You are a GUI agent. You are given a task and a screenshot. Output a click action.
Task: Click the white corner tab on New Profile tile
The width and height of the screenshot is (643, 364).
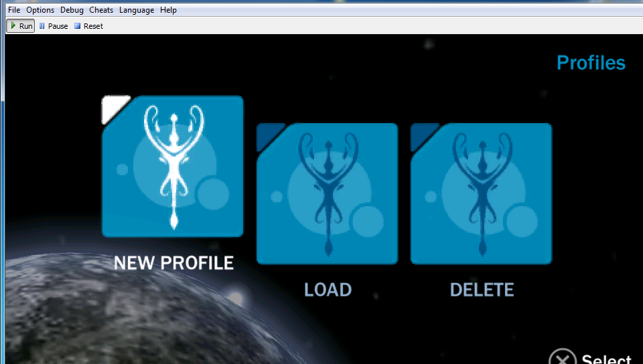[113, 107]
